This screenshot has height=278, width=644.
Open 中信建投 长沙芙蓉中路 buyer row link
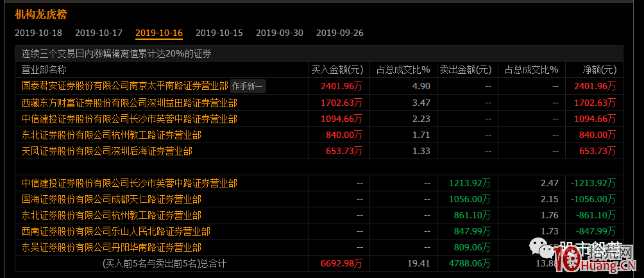pyautogui.click(x=129, y=119)
